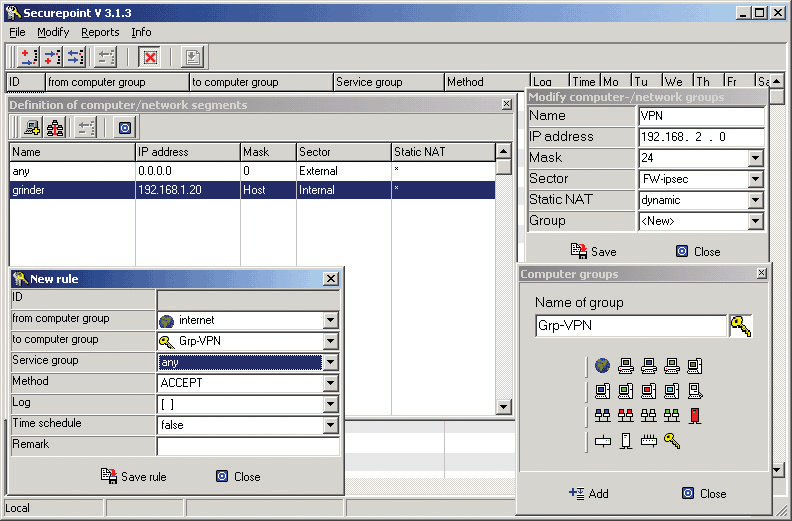This screenshot has height=521, width=792.
Task: Click the IP address field 192.168.2.0
Action: pyautogui.click(x=701, y=137)
